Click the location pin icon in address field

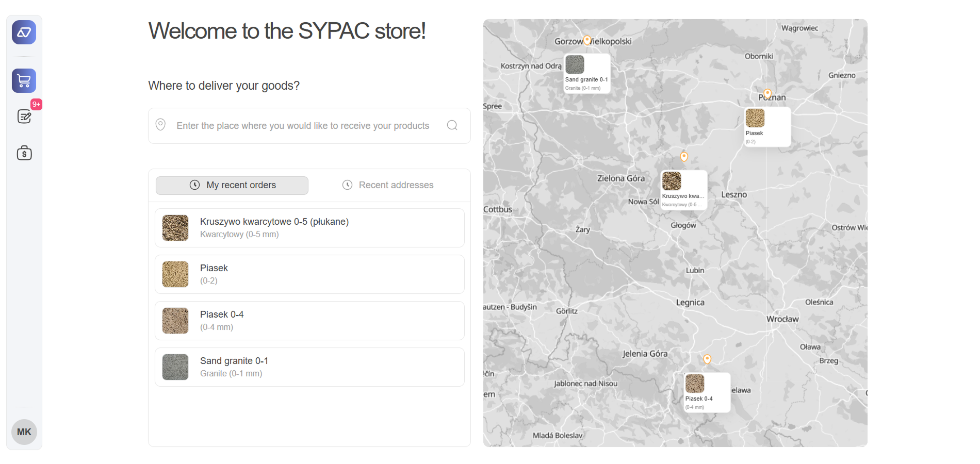click(161, 125)
